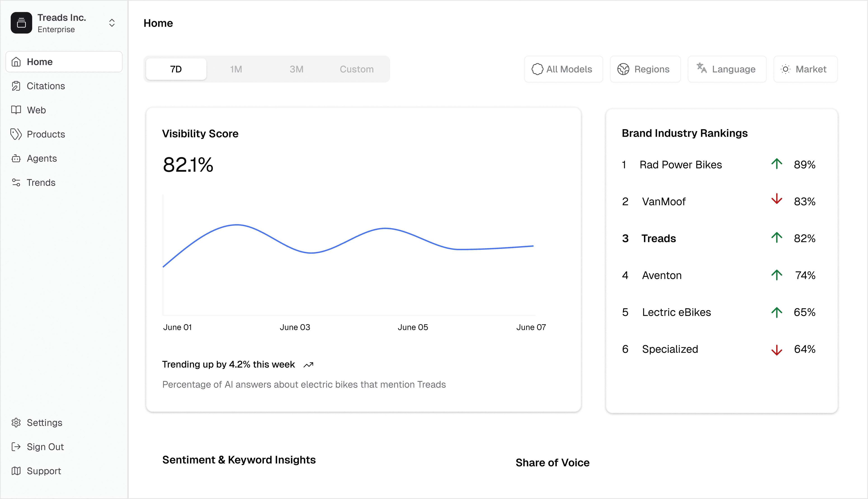Click the Sentiment & Keyword Insights heading
This screenshot has width=868, height=499.
click(239, 460)
